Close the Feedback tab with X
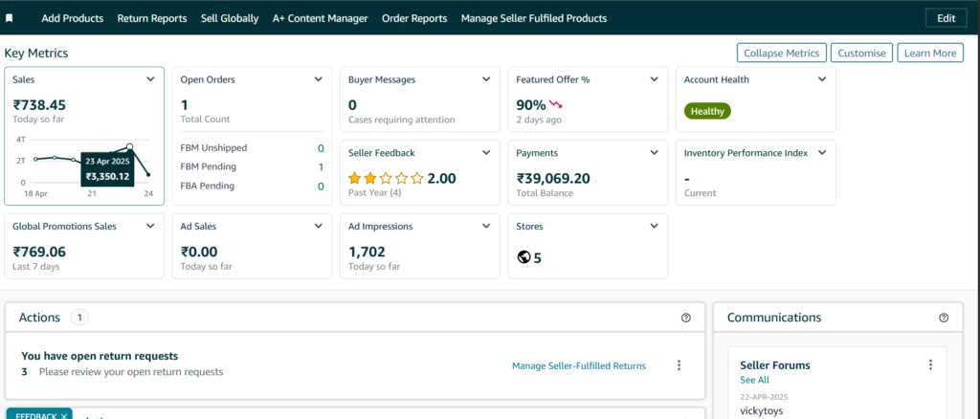The image size is (980, 419). (64, 416)
